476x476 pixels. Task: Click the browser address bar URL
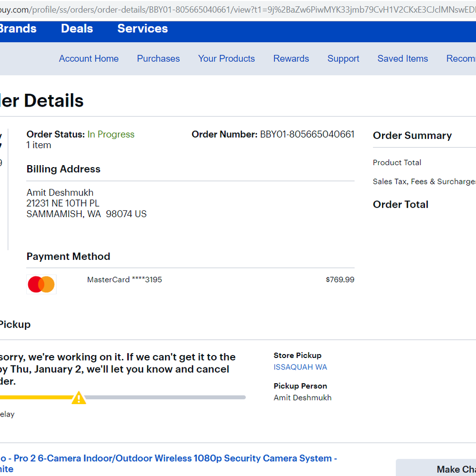coord(238,10)
